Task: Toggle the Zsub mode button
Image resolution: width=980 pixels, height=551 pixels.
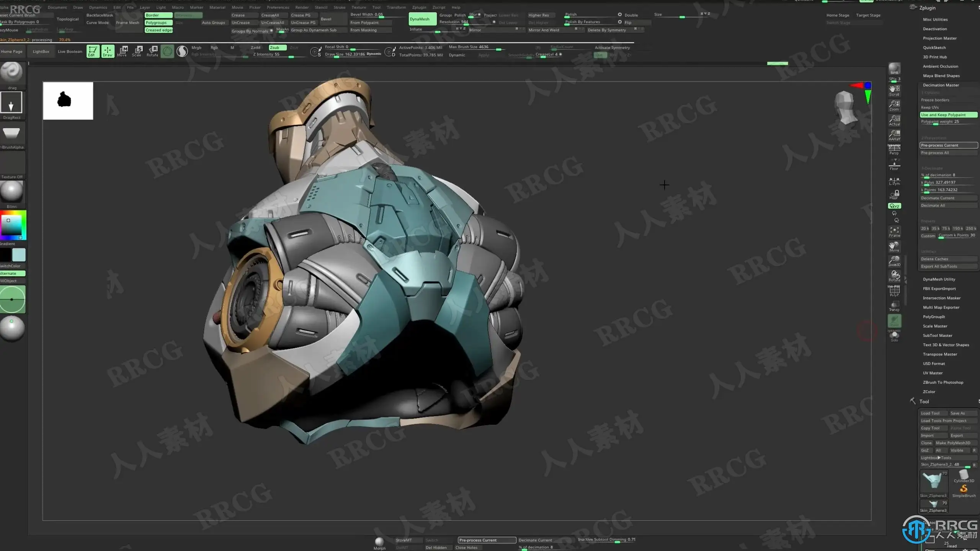Action: pos(278,47)
